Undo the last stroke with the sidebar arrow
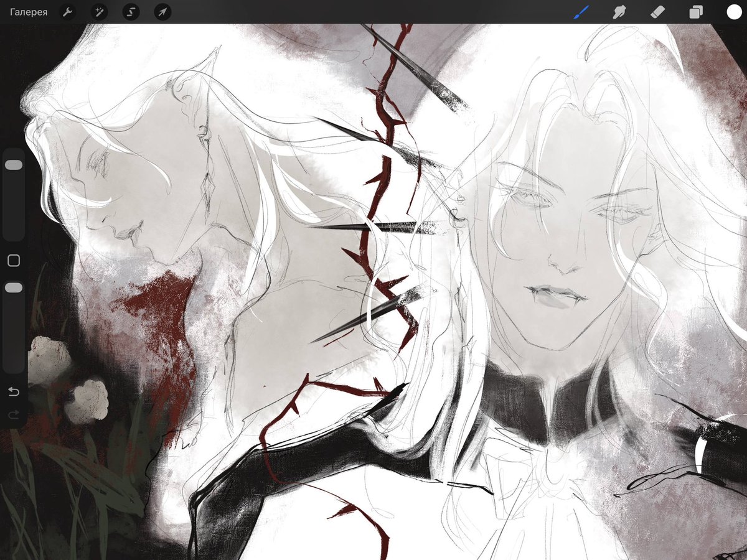Viewport: 747px width, 560px height. pos(14,391)
